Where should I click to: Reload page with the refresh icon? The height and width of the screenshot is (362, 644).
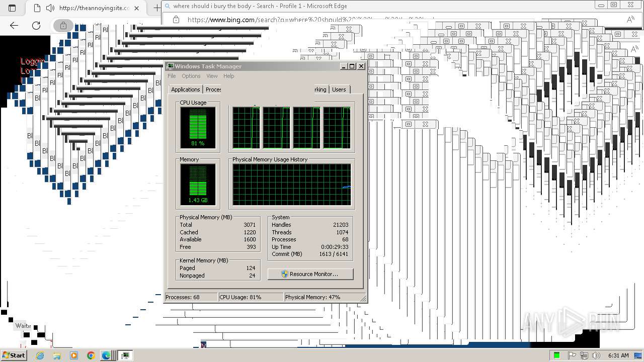pyautogui.click(x=36, y=25)
